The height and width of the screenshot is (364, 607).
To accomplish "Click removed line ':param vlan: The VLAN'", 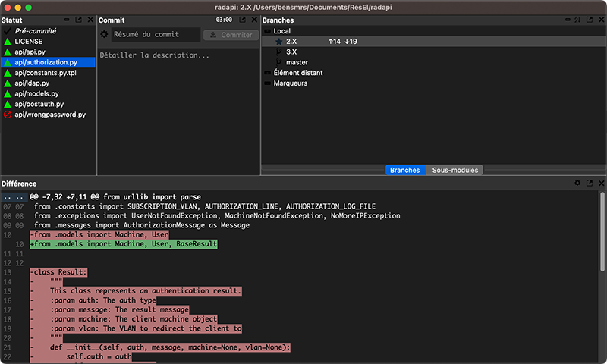I will click(136, 329).
